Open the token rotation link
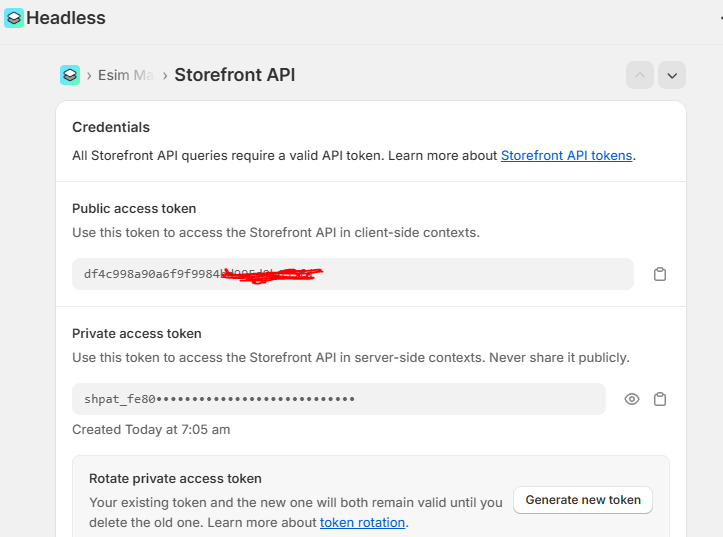 362,522
